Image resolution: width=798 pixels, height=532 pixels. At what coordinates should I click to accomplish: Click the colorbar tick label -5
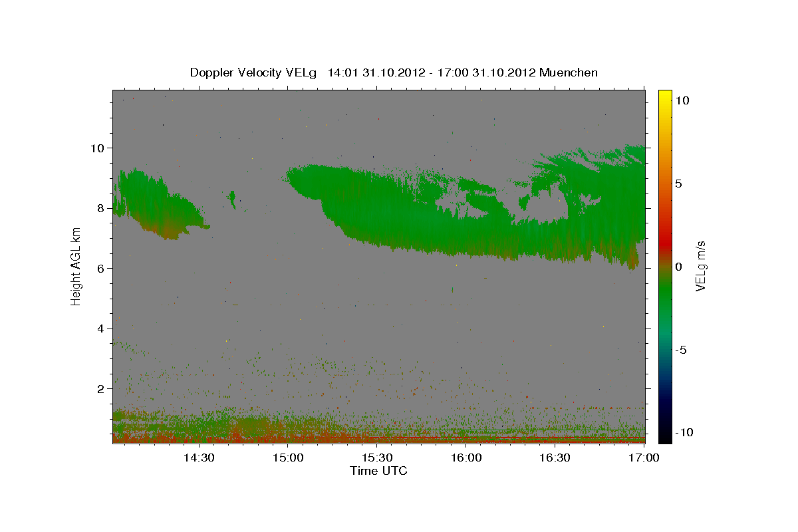coord(680,350)
